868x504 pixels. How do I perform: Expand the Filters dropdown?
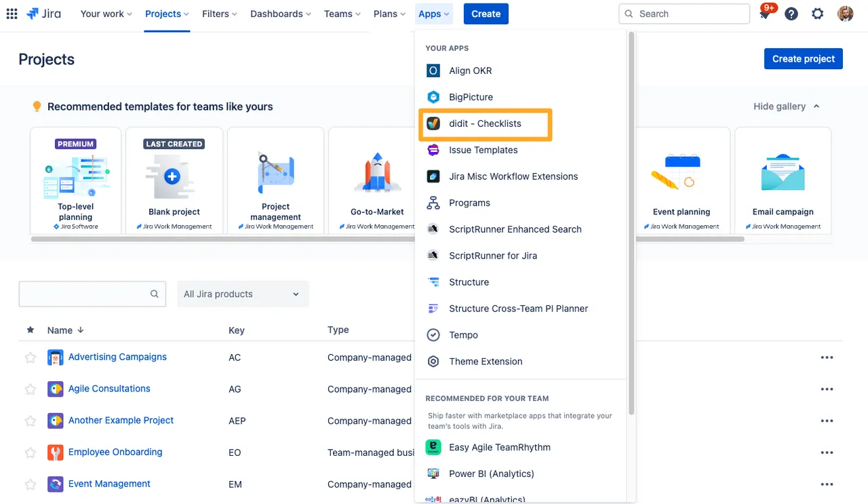[x=220, y=14]
